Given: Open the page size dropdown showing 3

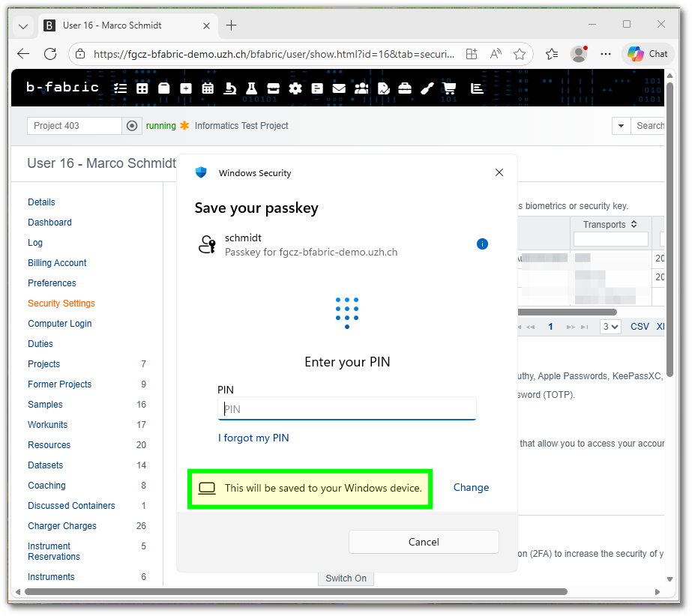Looking at the screenshot, I should [611, 327].
